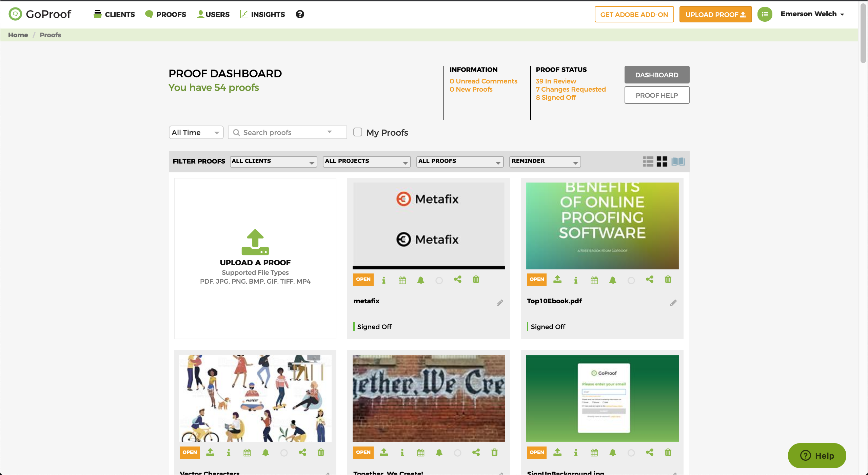Delete the SignUpBackground proof
Viewport: 868px width, 475px height.
point(668,452)
